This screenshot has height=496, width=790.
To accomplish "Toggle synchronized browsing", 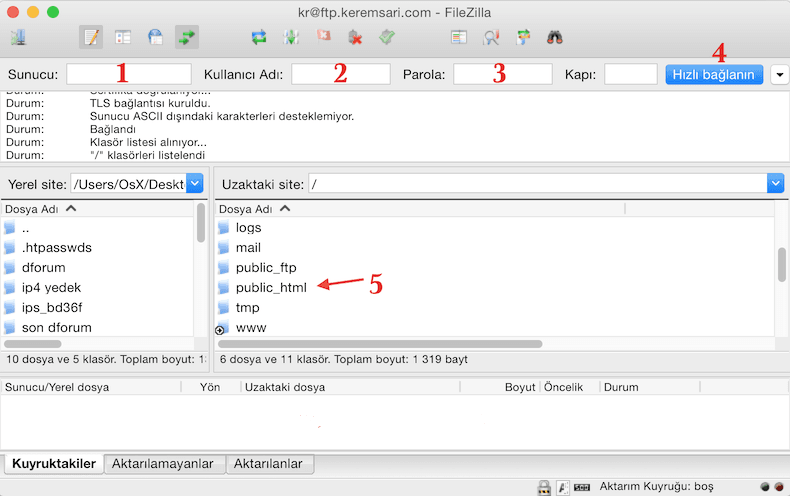I will click(x=523, y=37).
